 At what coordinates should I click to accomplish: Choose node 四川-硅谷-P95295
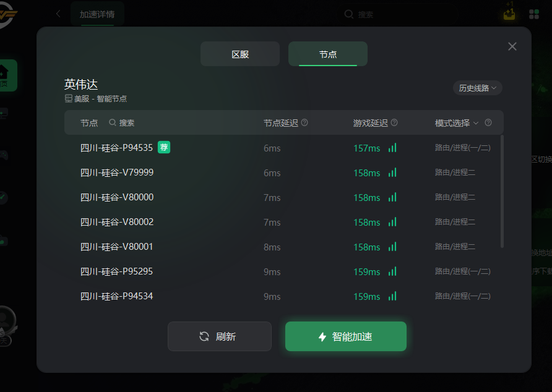tap(116, 271)
